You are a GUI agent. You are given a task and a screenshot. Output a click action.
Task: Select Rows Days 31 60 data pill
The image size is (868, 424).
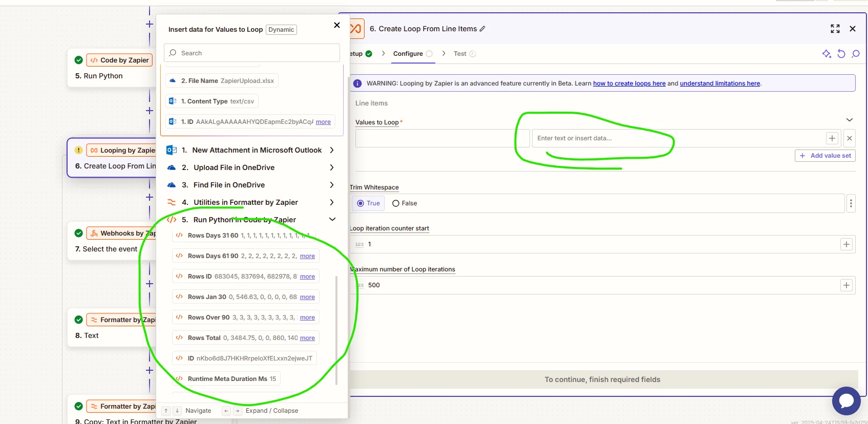point(244,236)
